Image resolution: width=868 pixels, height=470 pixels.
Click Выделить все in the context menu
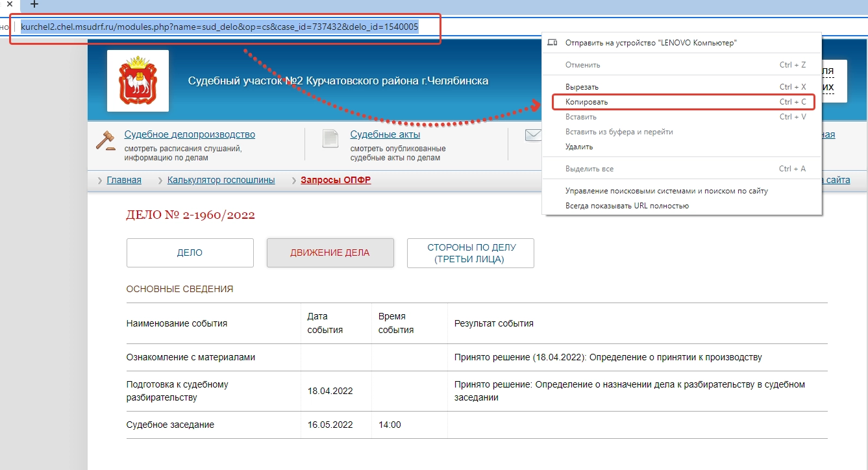[682, 169]
